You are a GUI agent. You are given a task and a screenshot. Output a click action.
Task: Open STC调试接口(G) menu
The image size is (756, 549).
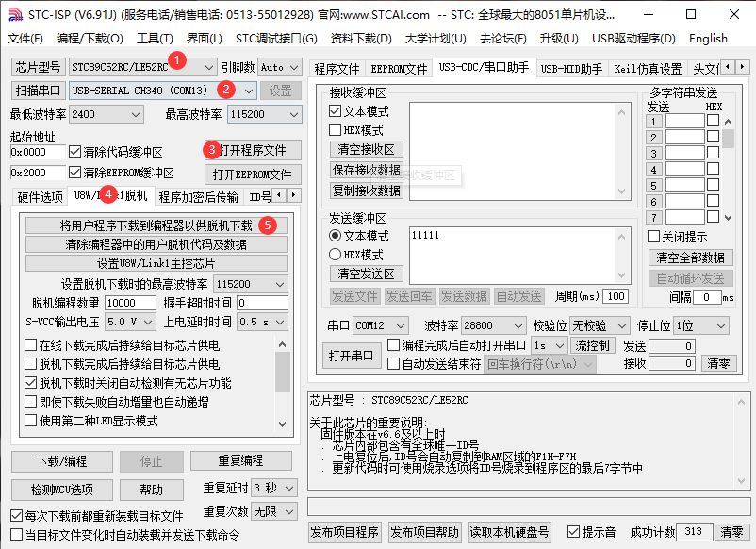click(x=276, y=38)
